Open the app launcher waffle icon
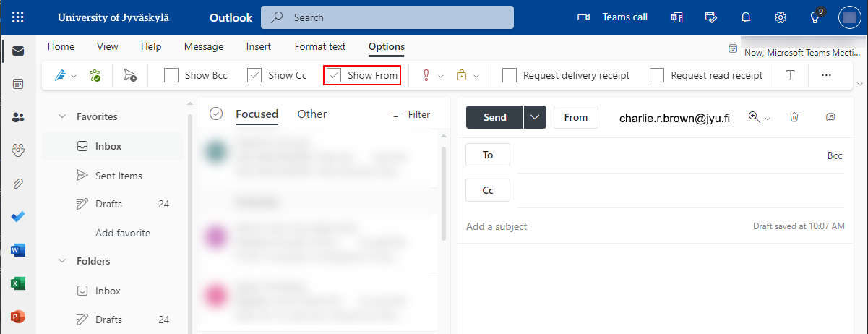 point(18,17)
